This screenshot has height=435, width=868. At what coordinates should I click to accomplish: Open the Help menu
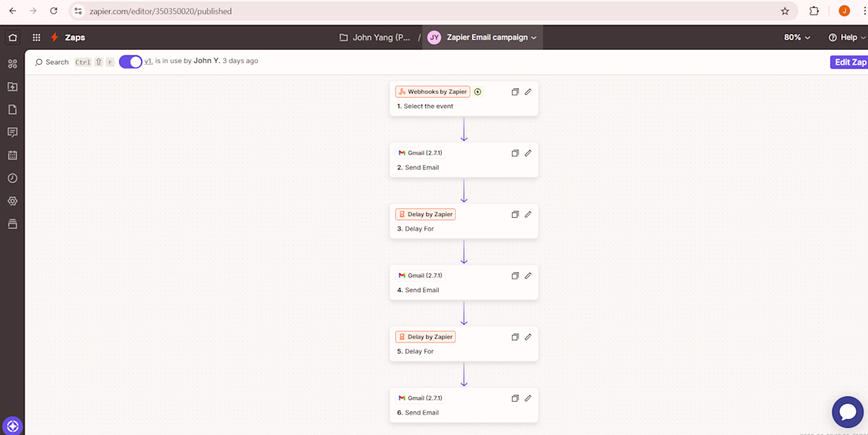(847, 38)
